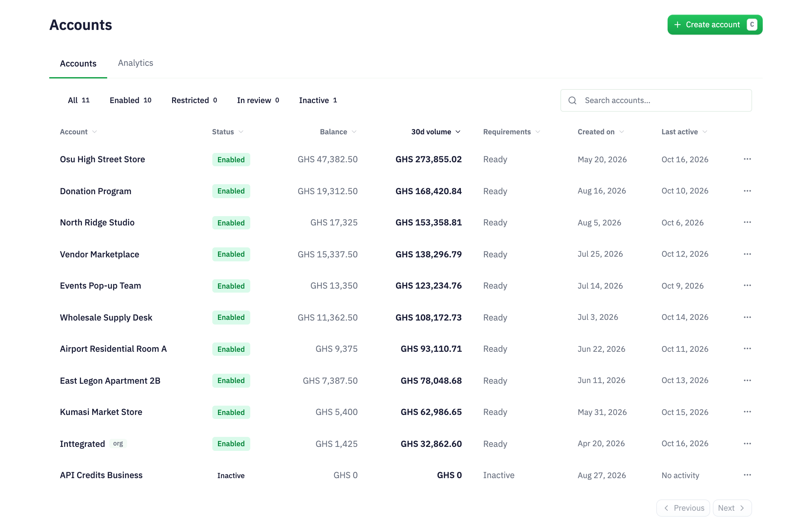This screenshot has width=812, height=532.
Task: Sort by Requirements column
Action: tap(511, 132)
